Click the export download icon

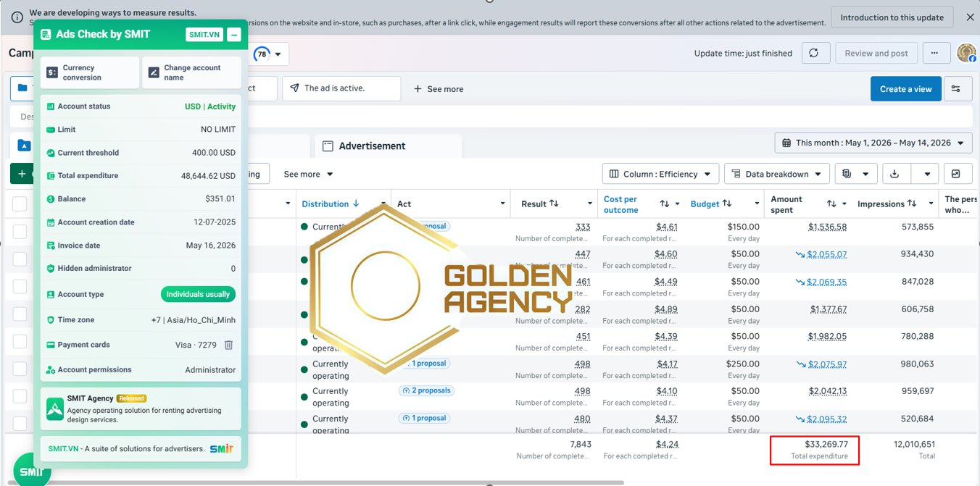coord(894,174)
